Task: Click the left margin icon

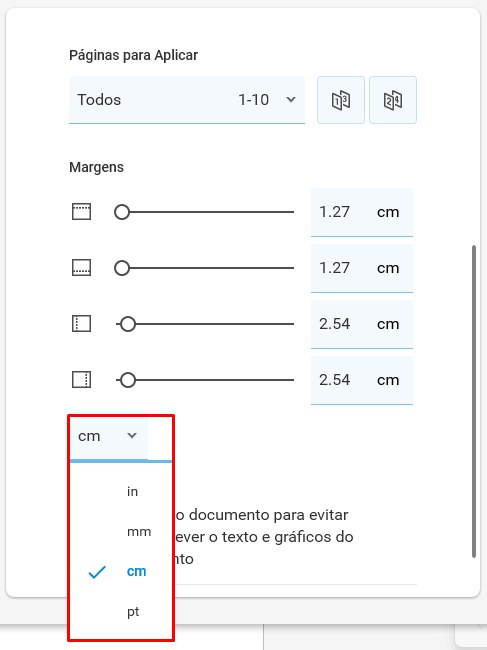Action: (81, 324)
